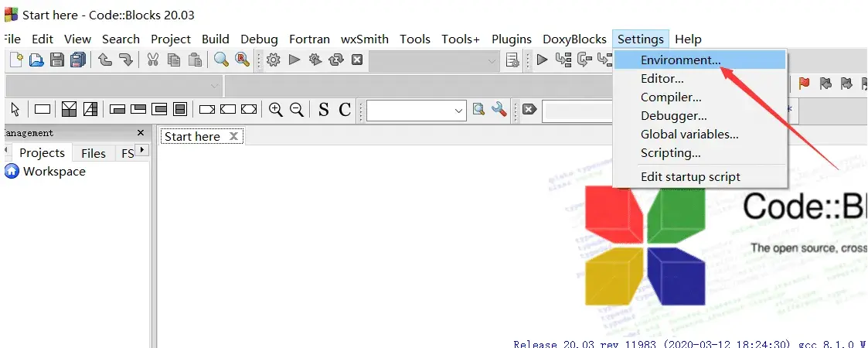Zoom out with the minus magnifier
This screenshot has width=868, height=348.
pyautogui.click(x=297, y=109)
